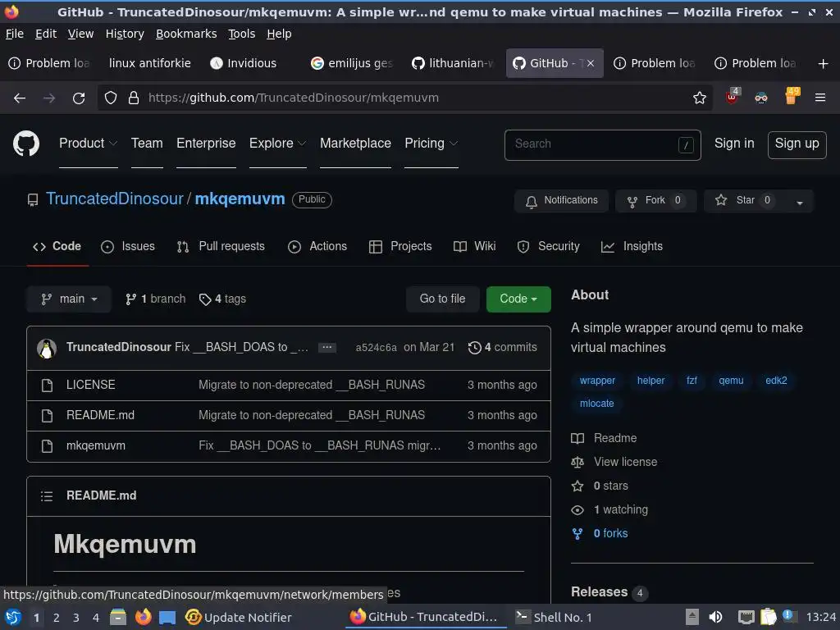The image size is (840, 630).
Task: Open the commit message ellipsis expander
Action: click(x=326, y=348)
